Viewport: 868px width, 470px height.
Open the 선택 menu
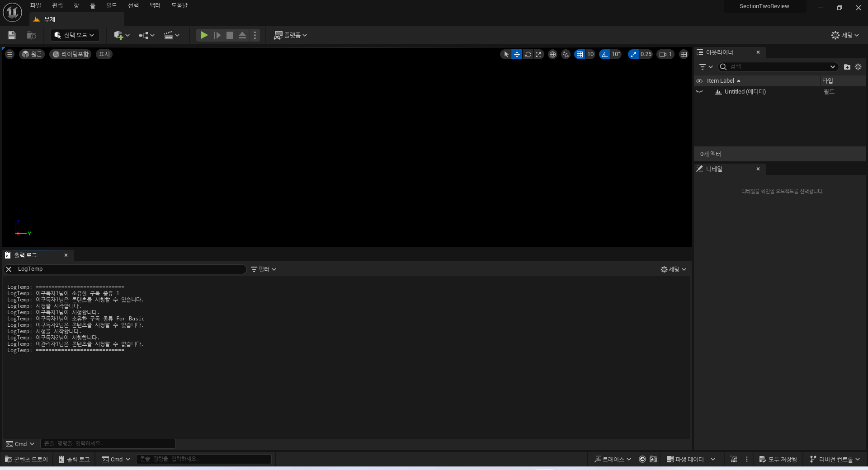tap(133, 5)
